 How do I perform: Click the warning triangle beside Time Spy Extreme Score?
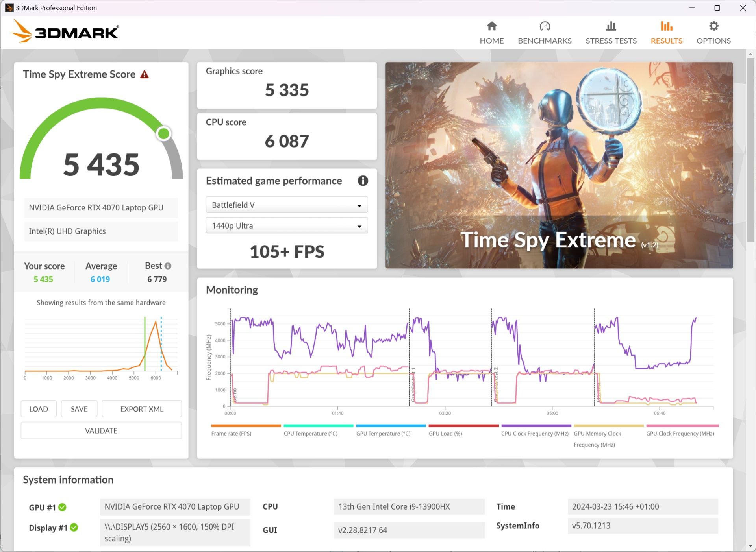pyautogui.click(x=145, y=74)
